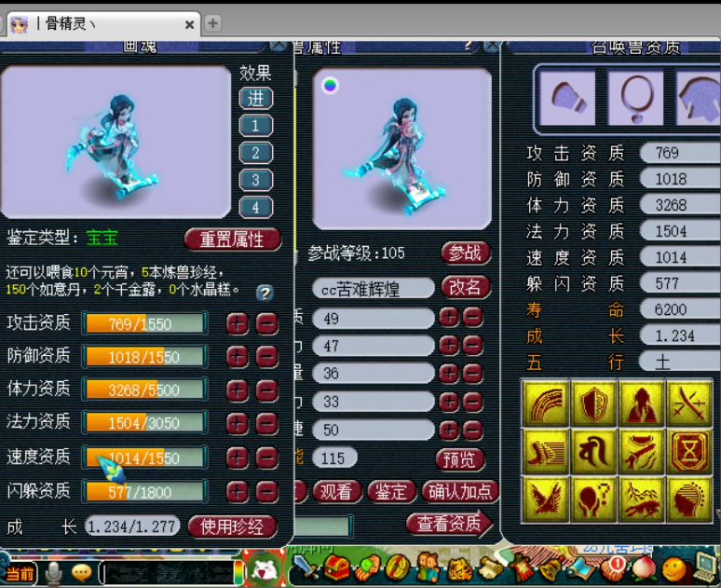The width and height of the screenshot is (721, 588).
Task: Select effect button 4
Action: tap(256, 207)
